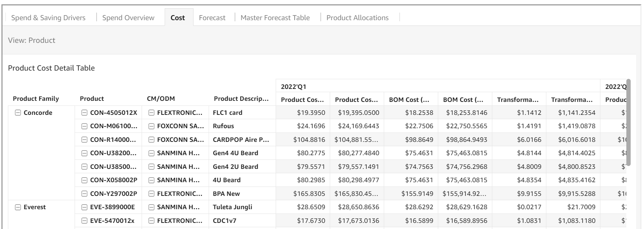644x229 pixels.
Task: Click the table's vertical scrollbar
Action: (x=629, y=122)
